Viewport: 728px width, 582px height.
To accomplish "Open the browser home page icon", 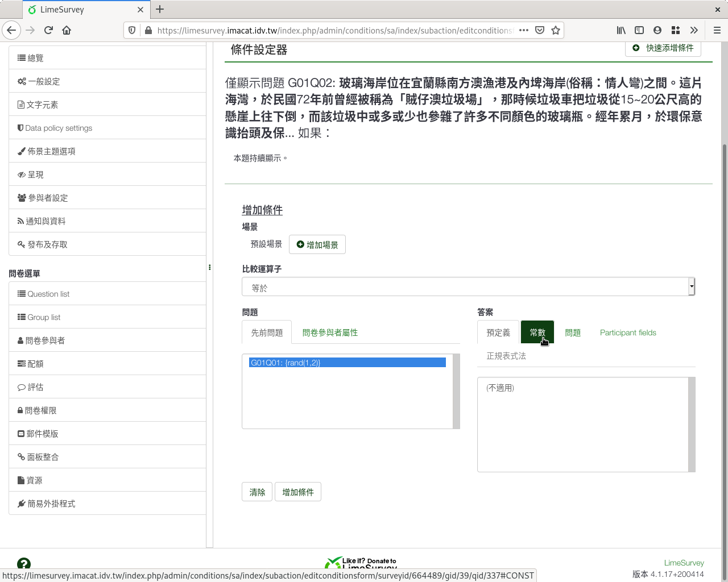I will point(67,30).
